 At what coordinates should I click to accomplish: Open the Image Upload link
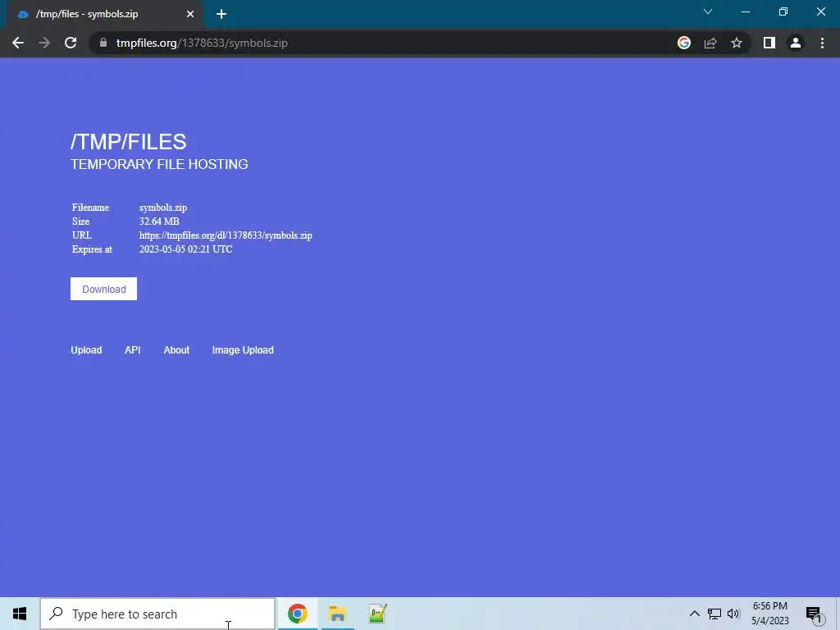(243, 349)
